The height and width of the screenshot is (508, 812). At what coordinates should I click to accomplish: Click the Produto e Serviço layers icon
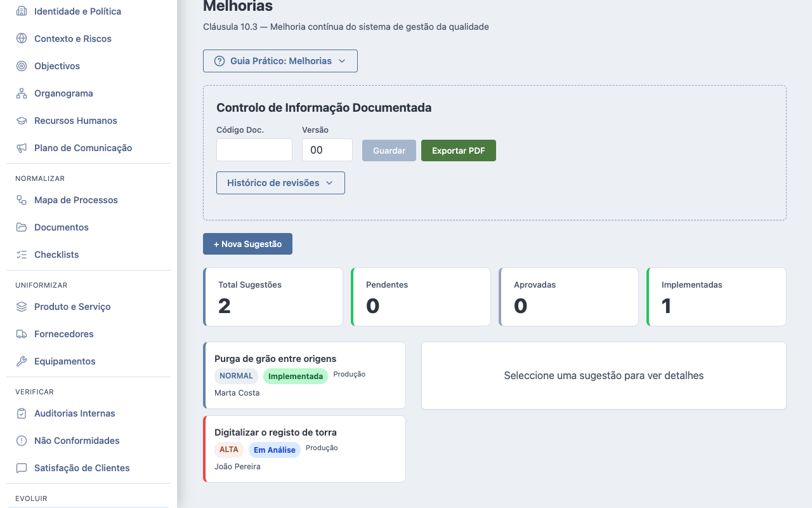coord(22,307)
